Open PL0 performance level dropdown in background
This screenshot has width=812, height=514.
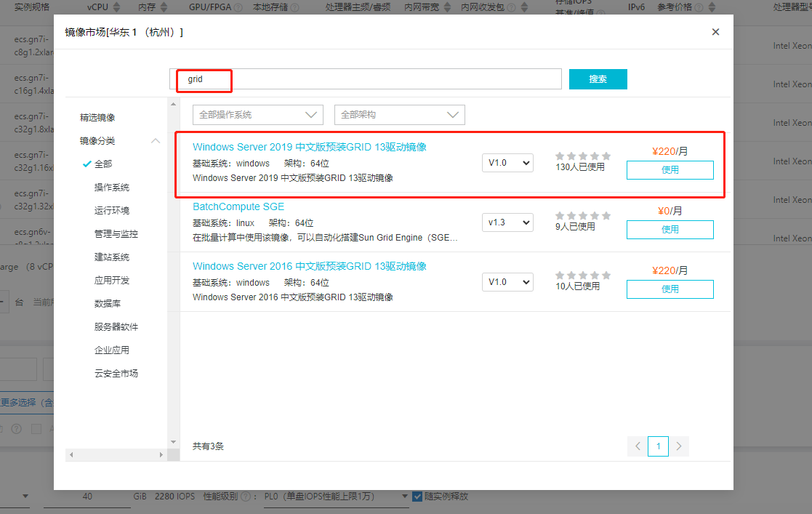[336, 497]
